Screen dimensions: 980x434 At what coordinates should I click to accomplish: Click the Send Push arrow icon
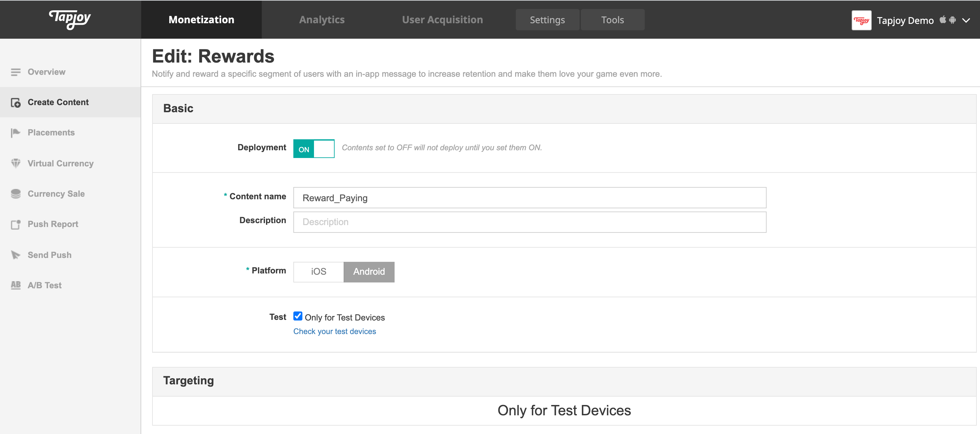click(x=15, y=255)
